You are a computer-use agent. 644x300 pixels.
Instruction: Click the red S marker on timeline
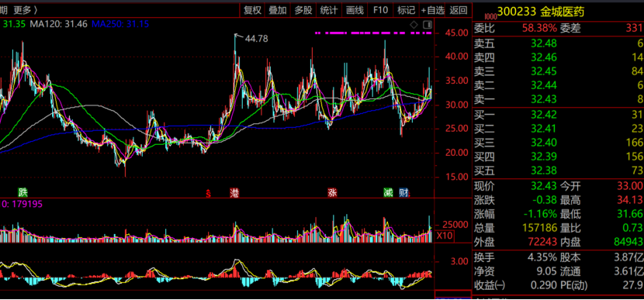[x=208, y=193]
